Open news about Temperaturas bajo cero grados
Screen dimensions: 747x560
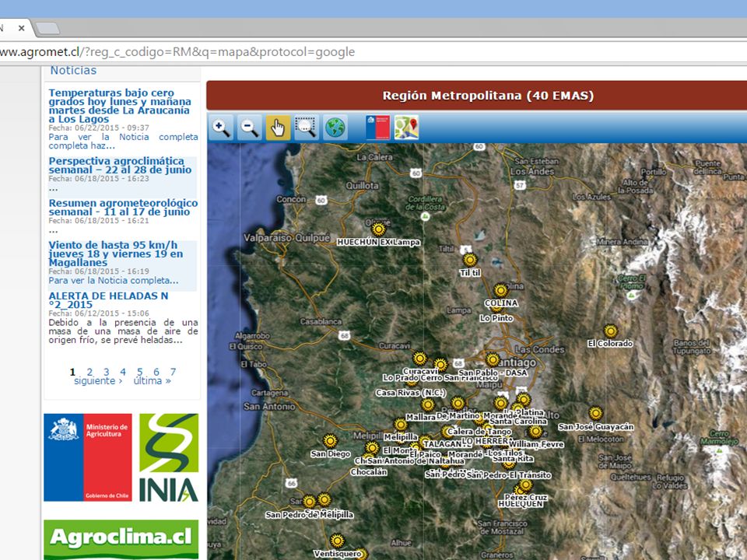(x=120, y=106)
